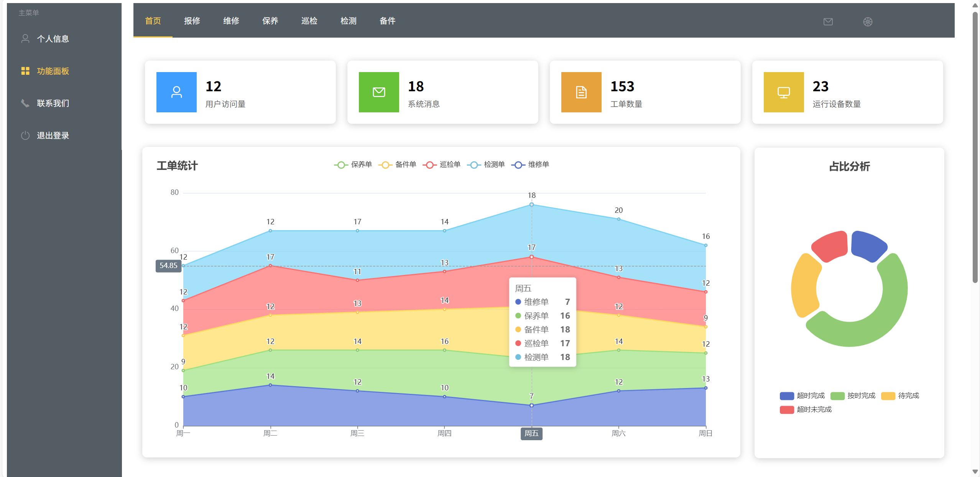Click the yellow running devices monitor icon
The width and height of the screenshot is (980, 477).
coord(784,92)
